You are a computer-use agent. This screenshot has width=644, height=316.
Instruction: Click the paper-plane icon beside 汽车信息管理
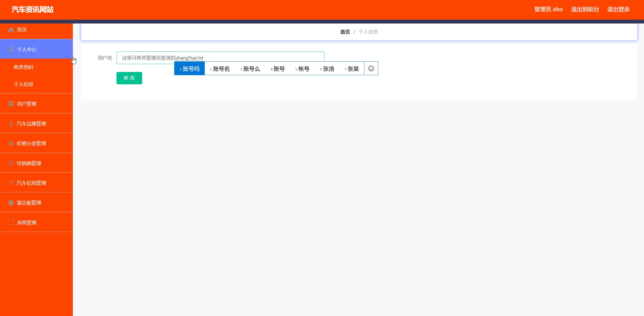(11, 183)
